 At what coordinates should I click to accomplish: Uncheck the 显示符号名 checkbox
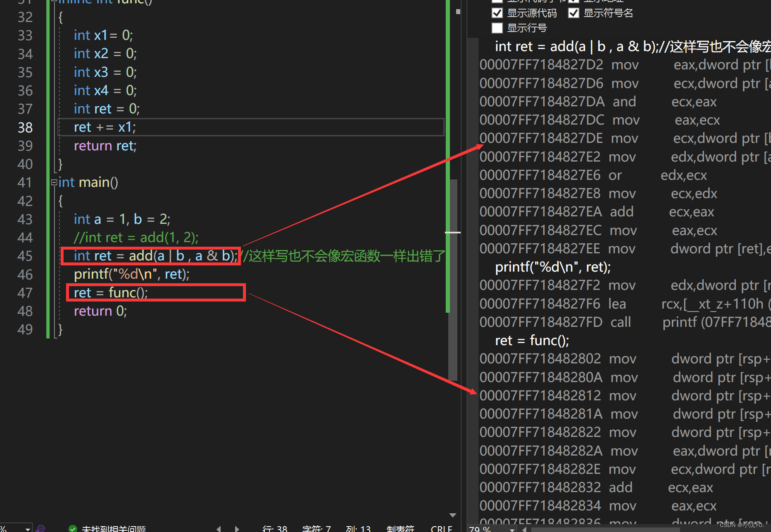tap(574, 13)
